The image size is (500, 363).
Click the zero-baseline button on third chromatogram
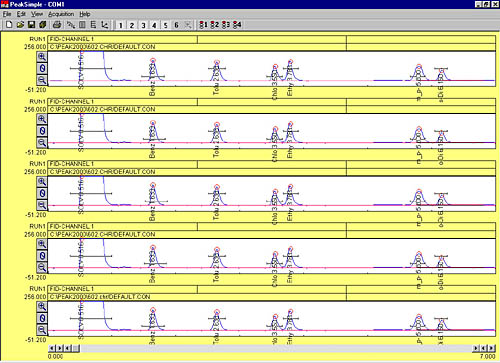coord(42,193)
